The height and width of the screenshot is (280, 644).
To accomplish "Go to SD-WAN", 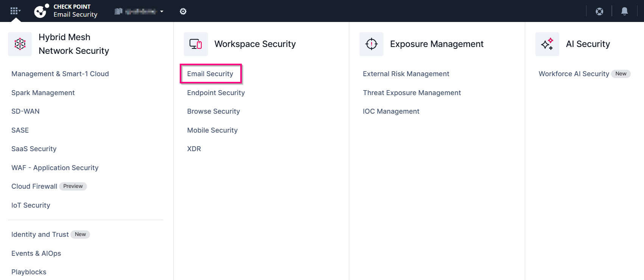I will click(x=25, y=111).
